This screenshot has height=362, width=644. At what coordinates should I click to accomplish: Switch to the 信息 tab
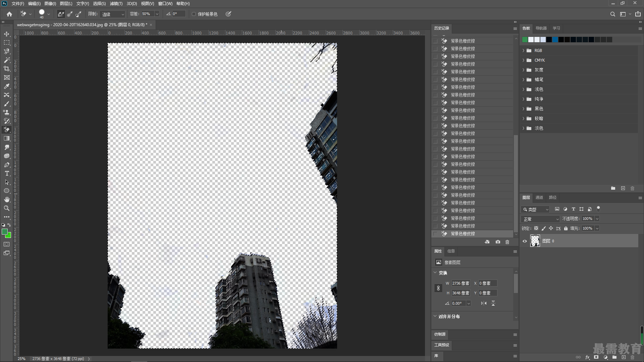451,251
